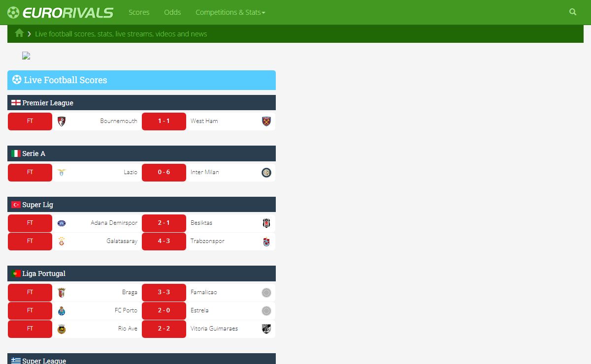Click the Italy flag icon
Screen dimensions: 591x364
(x=16, y=153)
